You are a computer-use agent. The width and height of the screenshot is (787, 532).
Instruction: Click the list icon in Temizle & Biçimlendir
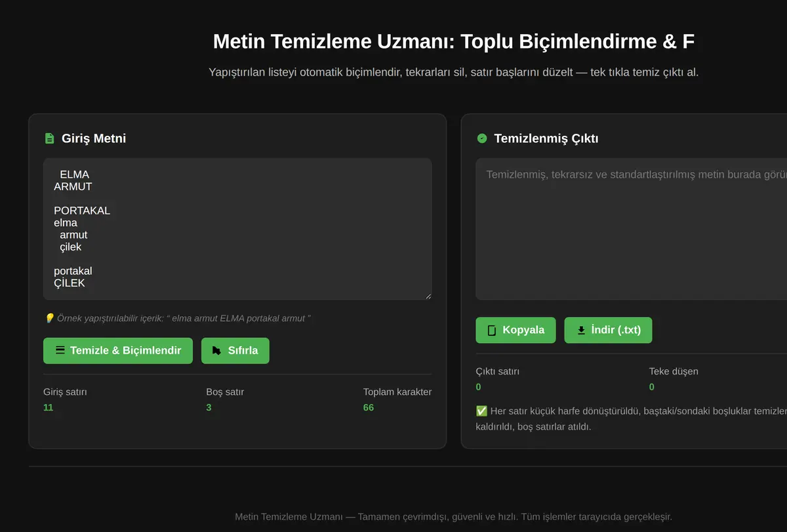tap(60, 350)
